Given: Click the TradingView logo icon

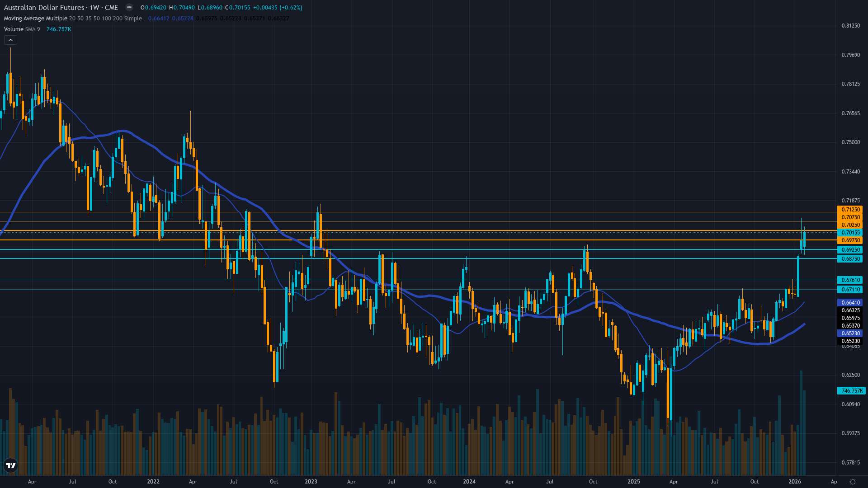Looking at the screenshot, I should click(10, 465).
